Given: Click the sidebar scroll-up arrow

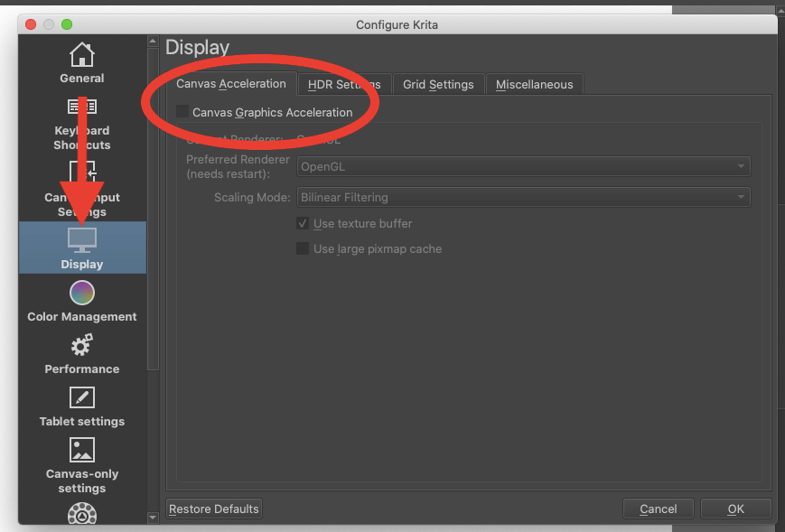Looking at the screenshot, I should click(x=154, y=41).
